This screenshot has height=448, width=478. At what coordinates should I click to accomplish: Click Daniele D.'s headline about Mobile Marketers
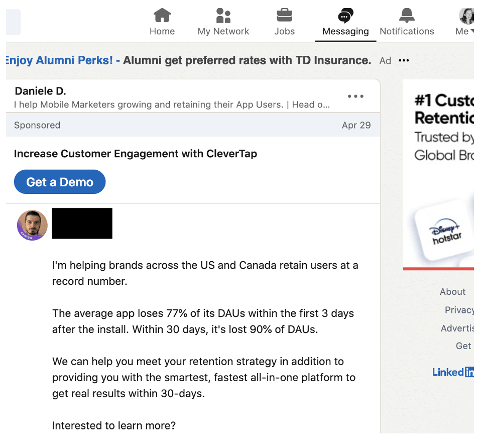coord(172,104)
